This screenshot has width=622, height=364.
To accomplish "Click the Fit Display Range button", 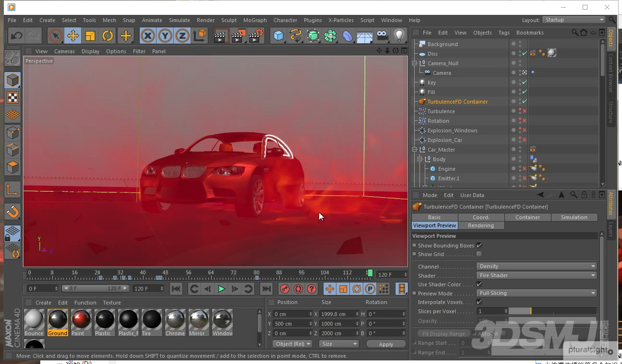I will pos(443,333).
